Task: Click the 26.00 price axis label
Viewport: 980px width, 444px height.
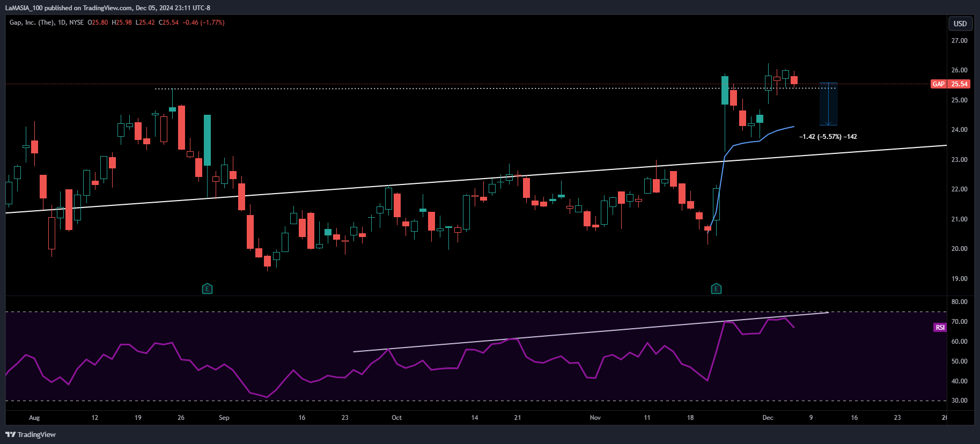Action: click(x=959, y=70)
